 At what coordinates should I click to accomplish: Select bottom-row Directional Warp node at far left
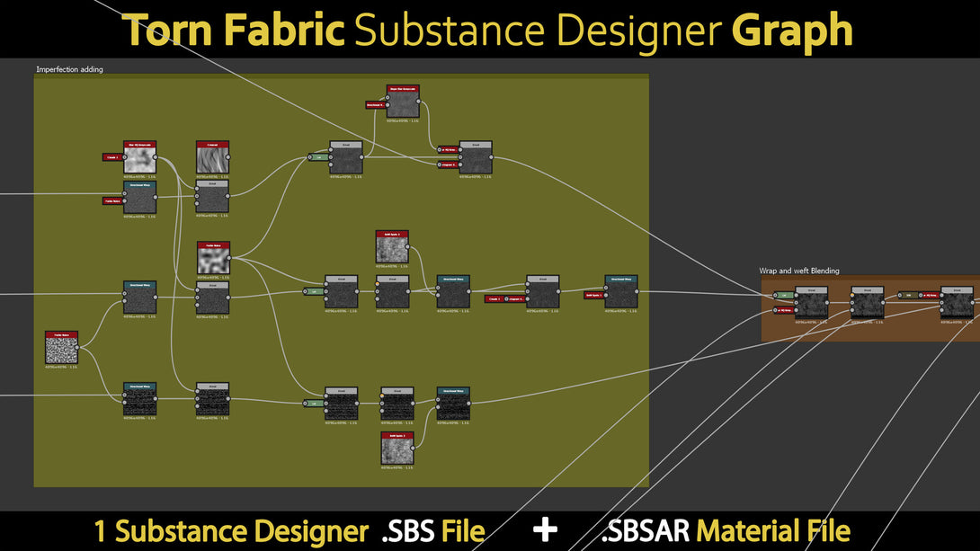point(139,399)
